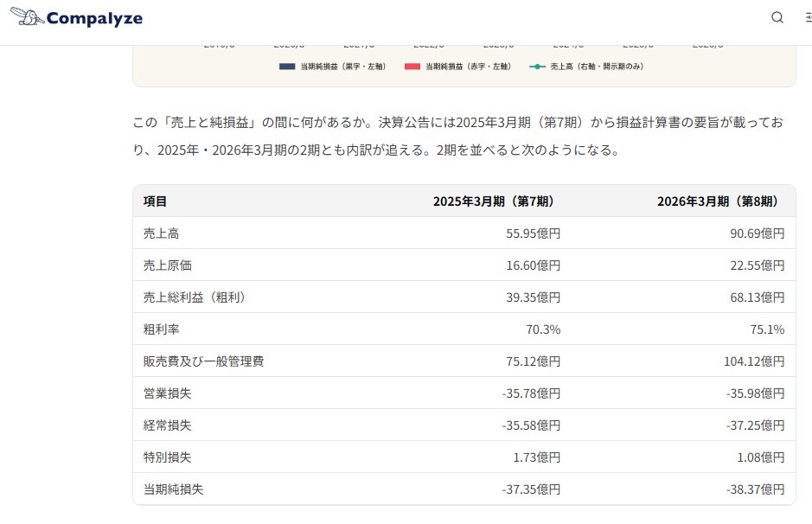
Task: Toggle the 当期純損益（赤字・左軸） legend swatch
Action: click(x=412, y=67)
